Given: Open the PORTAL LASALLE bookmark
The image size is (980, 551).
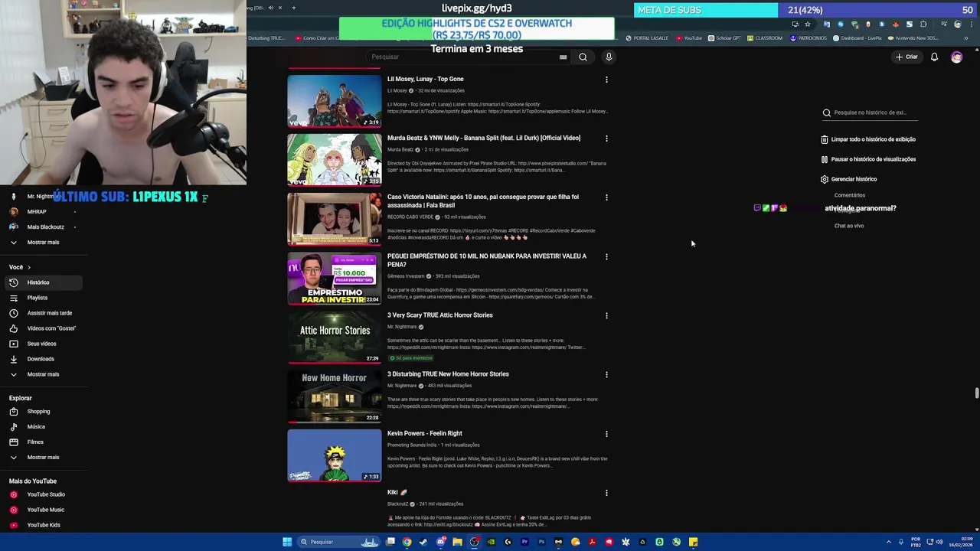Looking at the screenshot, I should 647,37.
